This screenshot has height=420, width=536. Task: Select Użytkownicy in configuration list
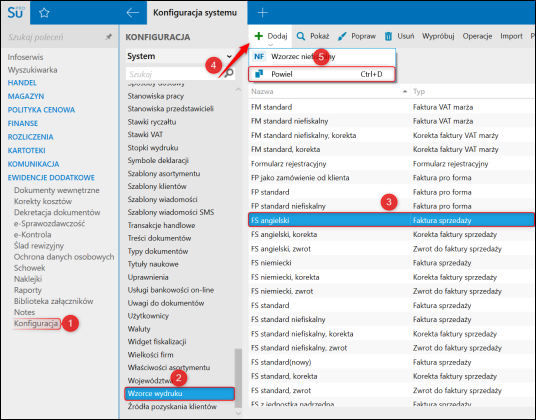pyautogui.click(x=148, y=316)
